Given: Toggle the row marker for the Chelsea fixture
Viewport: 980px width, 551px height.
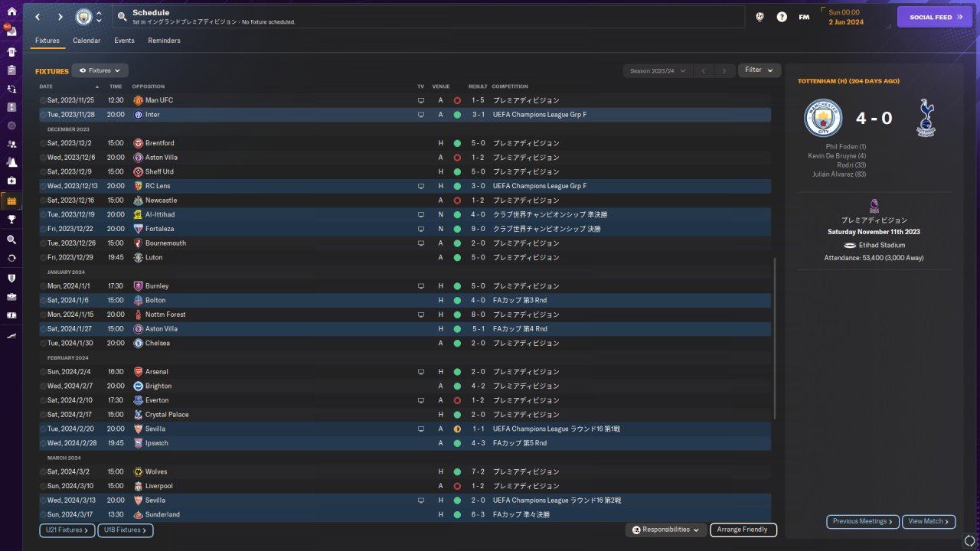Looking at the screenshot, I should tap(43, 344).
